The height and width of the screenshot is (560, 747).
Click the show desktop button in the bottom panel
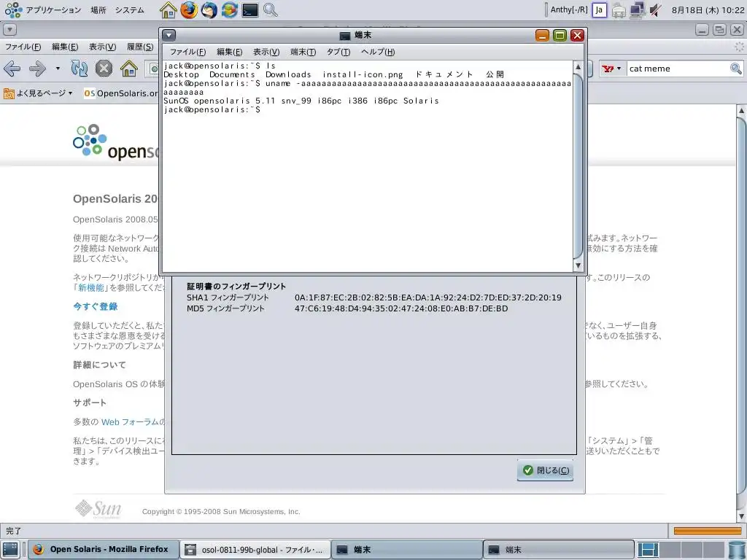click(10, 550)
